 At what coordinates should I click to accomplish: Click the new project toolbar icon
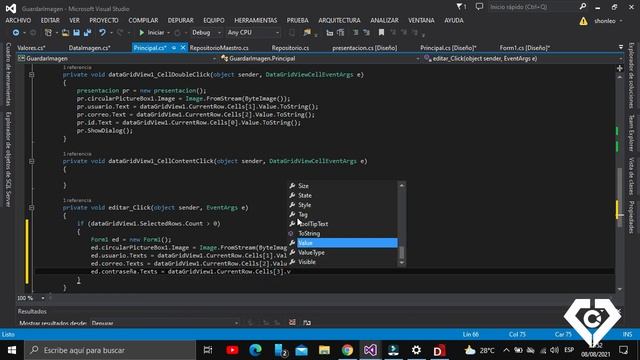pyautogui.click(x=48, y=32)
